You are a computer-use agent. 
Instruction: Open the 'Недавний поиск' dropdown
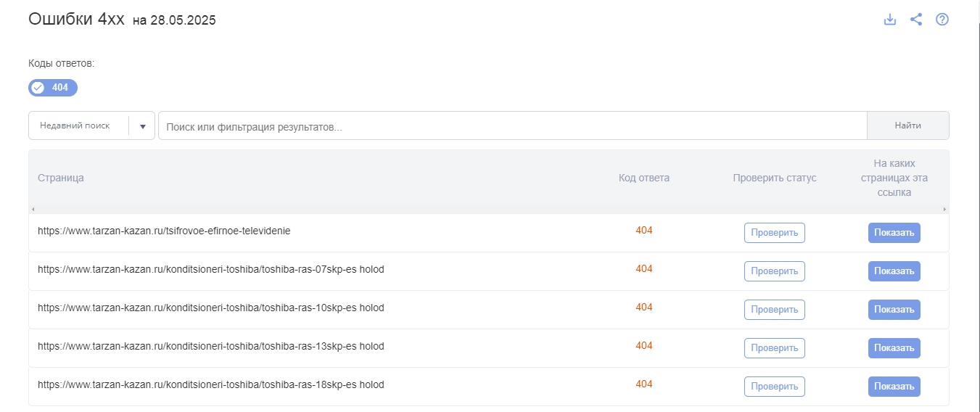tap(91, 125)
